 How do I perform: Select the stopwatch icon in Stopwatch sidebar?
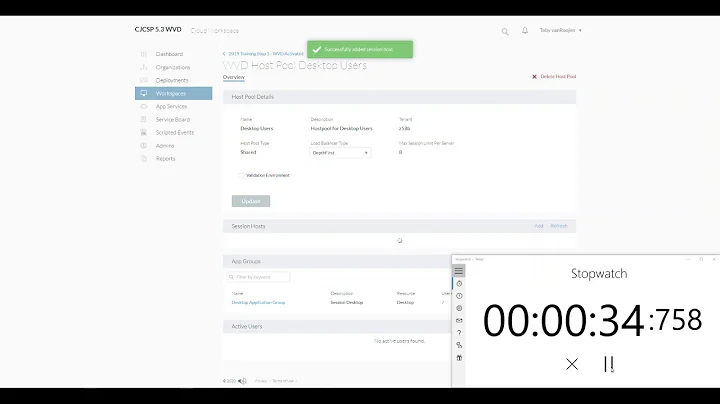(459, 284)
